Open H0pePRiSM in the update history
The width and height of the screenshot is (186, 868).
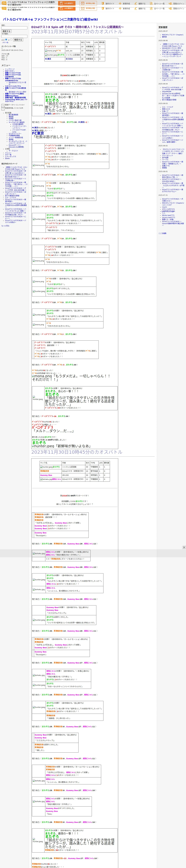[x=166, y=92]
